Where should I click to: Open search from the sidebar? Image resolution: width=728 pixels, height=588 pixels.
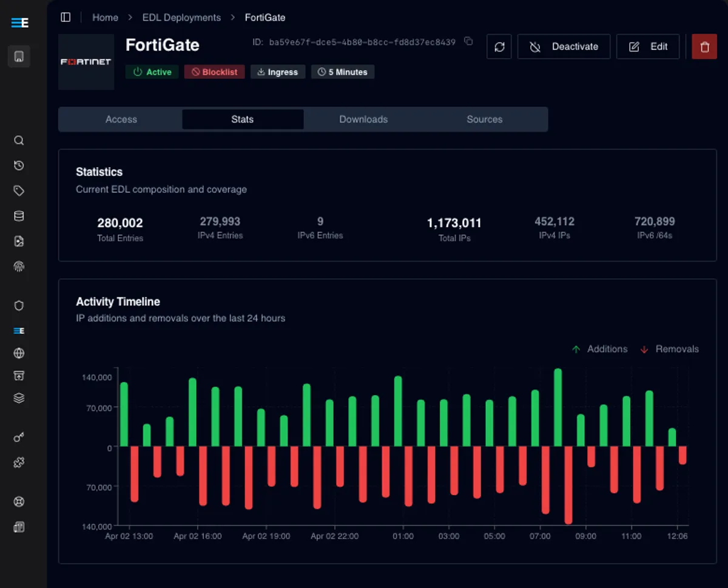[19, 140]
